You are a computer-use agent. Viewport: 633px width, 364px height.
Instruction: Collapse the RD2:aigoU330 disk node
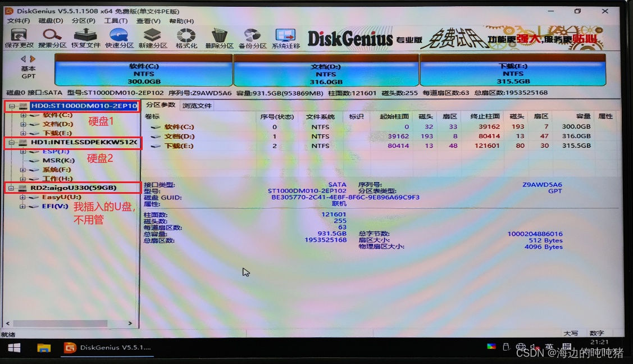pos(11,188)
